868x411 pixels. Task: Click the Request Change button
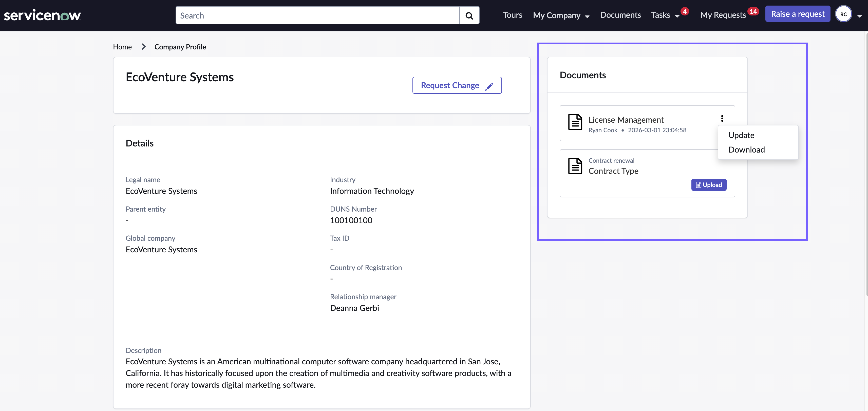[x=457, y=85]
